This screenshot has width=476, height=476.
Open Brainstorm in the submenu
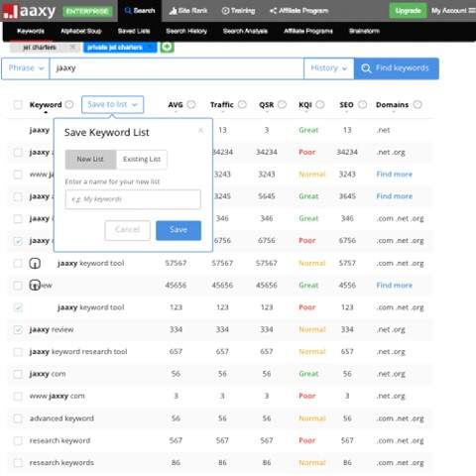[364, 31]
